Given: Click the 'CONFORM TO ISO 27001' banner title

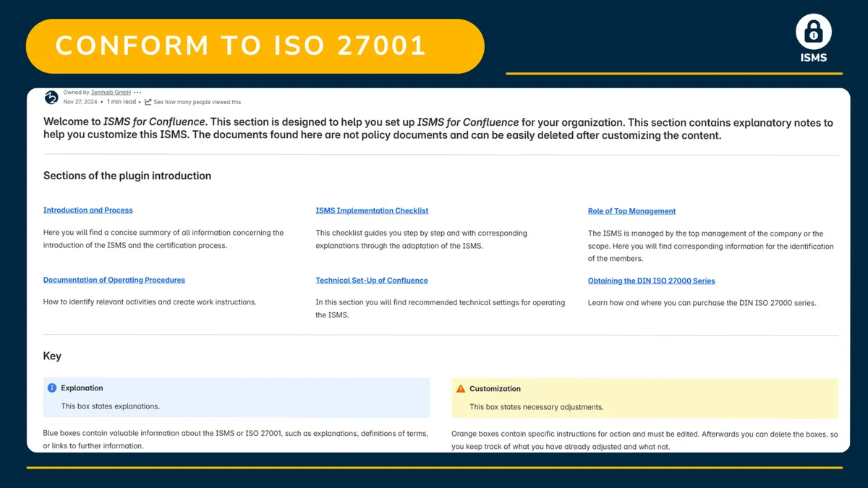Looking at the screenshot, I should point(240,46).
